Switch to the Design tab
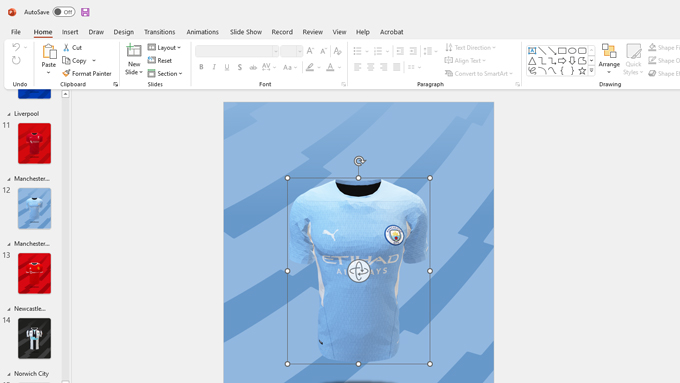The image size is (680, 383). [x=124, y=32]
